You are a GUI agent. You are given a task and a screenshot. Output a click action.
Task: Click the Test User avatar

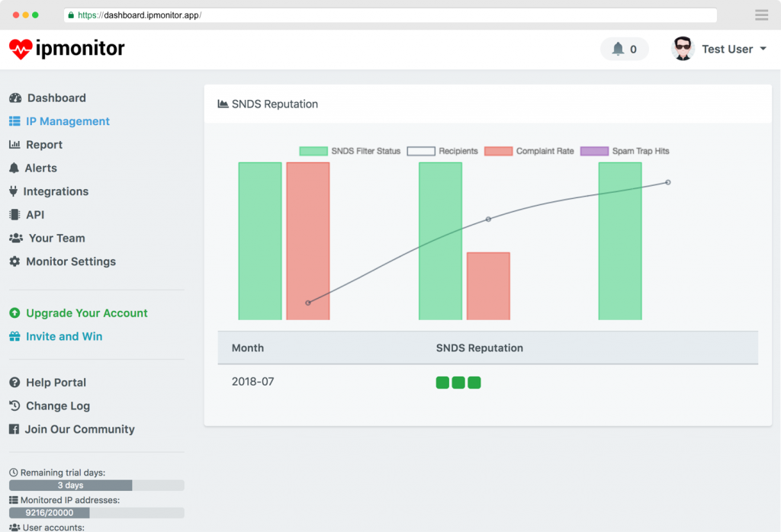683,49
